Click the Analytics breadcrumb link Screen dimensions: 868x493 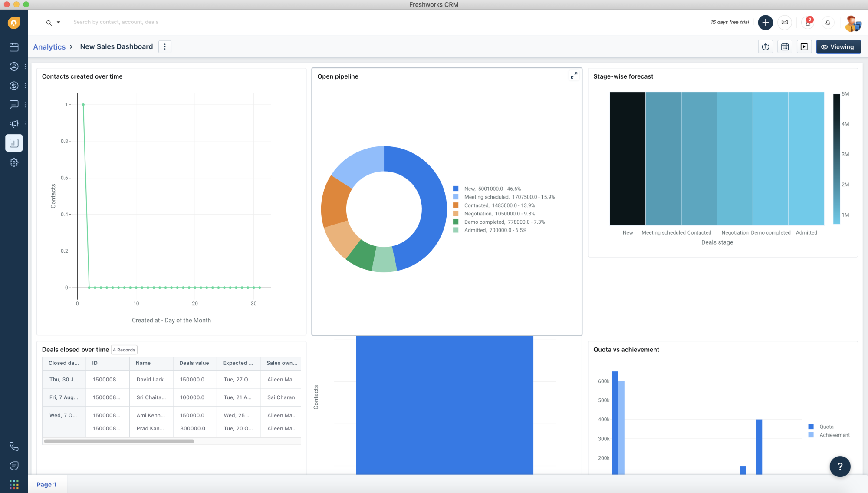pos(49,46)
